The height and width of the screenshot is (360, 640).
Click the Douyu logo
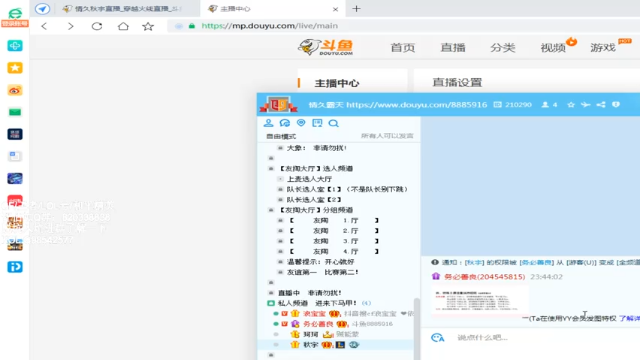pyautogui.click(x=325, y=47)
